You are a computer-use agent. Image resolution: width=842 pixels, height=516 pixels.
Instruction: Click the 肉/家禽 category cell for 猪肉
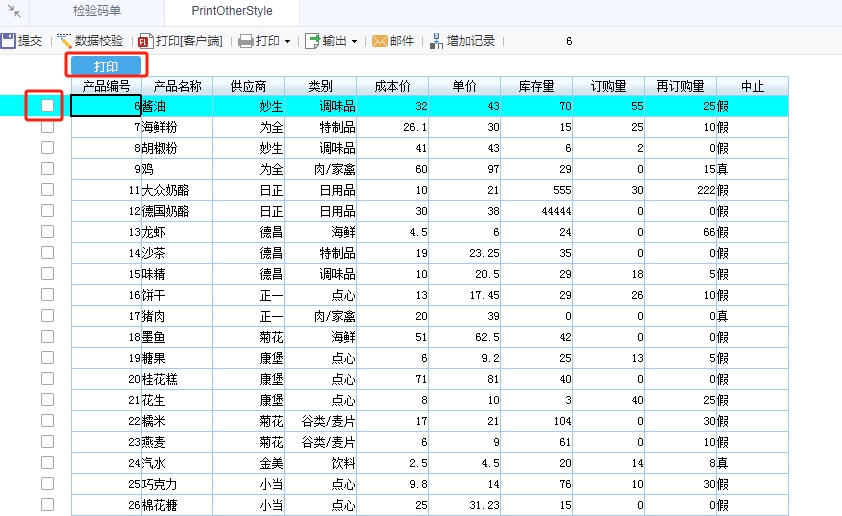[x=321, y=316]
